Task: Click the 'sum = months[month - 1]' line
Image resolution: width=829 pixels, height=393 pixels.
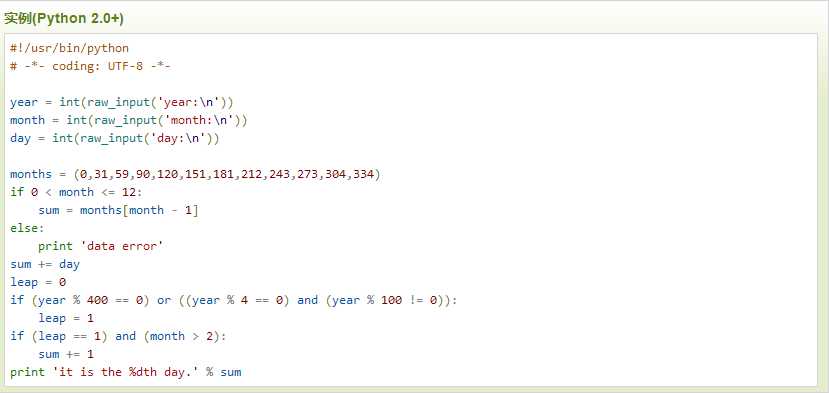Action: pos(118,211)
